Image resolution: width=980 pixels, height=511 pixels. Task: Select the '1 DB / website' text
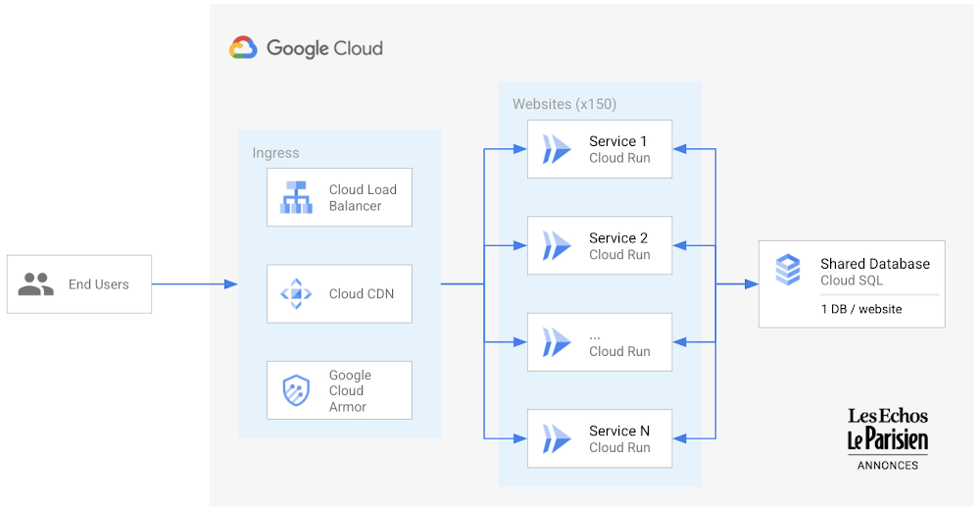pyautogui.click(x=860, y=309)
